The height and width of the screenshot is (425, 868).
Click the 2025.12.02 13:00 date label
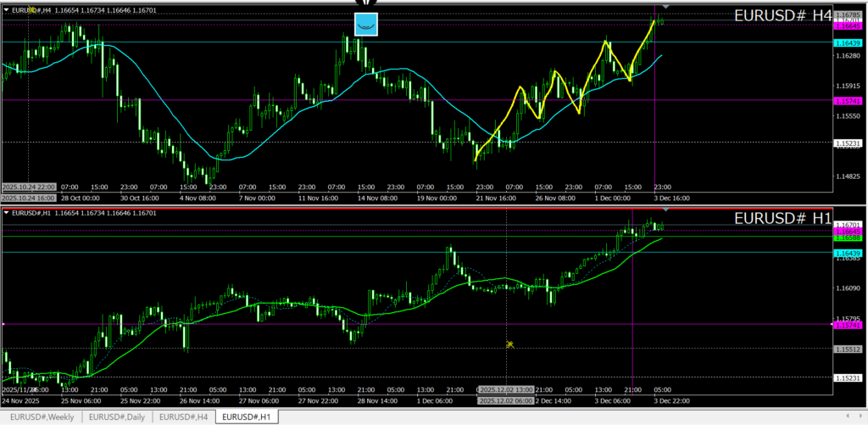coord(506,389)
